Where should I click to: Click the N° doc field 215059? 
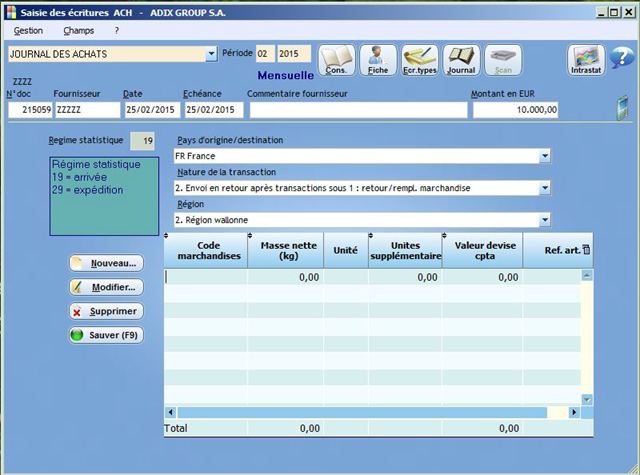point(31,110)
